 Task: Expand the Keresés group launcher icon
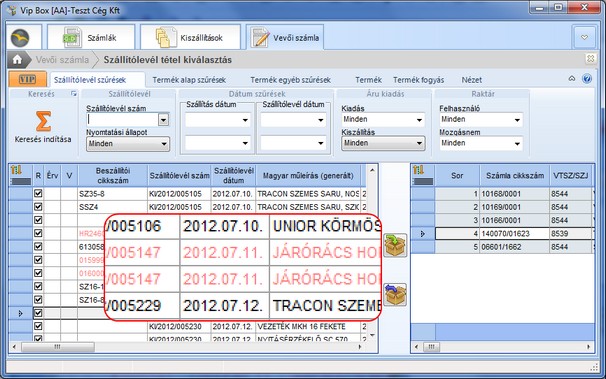pyautogui.click(x=74, y=94)
